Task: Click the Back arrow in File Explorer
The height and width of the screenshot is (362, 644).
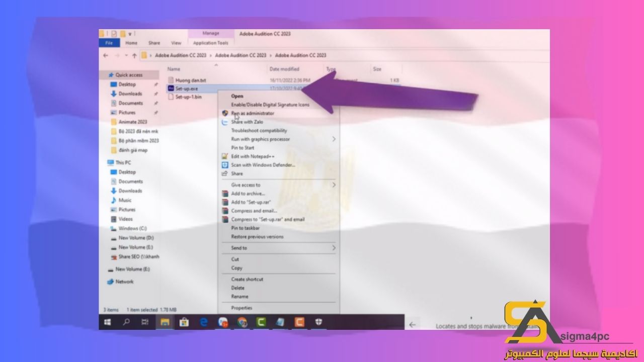Action: [x=105, y=55]
